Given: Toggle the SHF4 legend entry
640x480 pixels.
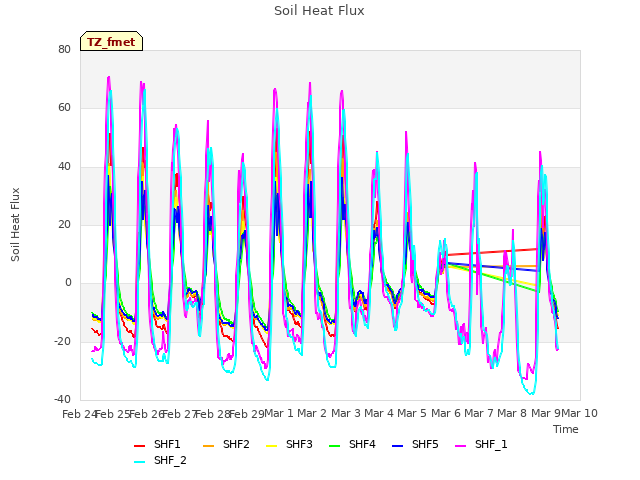Looking at the screenshot, I should coord(352,444).
